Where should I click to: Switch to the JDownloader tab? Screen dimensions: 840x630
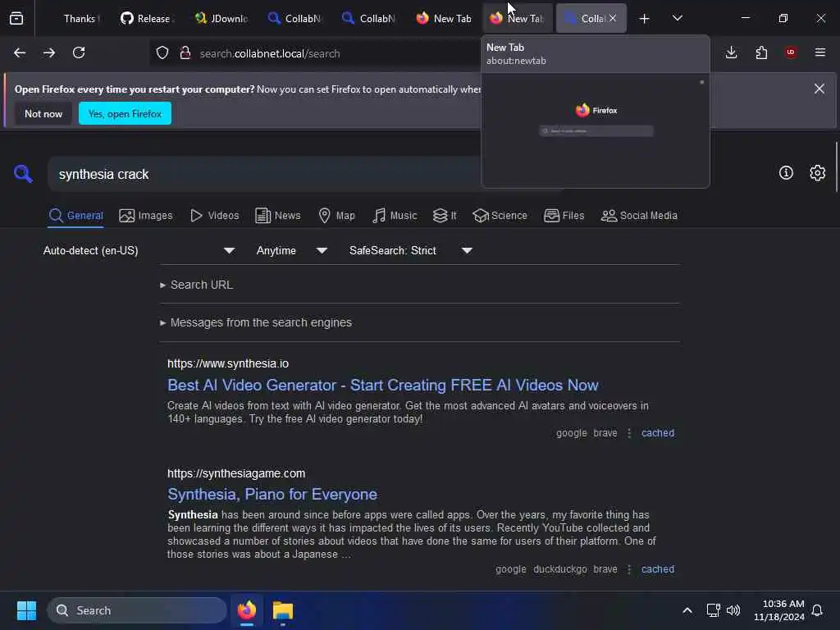pyautogui.click(x=221, y=18)
